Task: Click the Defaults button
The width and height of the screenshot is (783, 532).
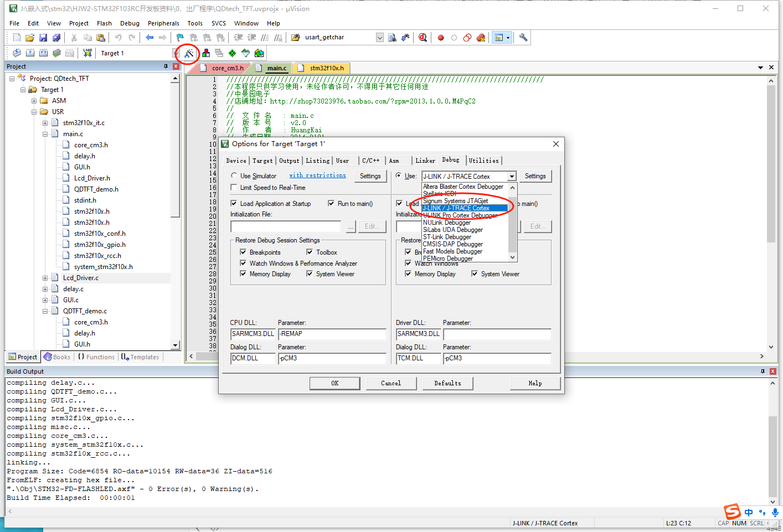Action: pyautogui.click(x=448, y=383)
